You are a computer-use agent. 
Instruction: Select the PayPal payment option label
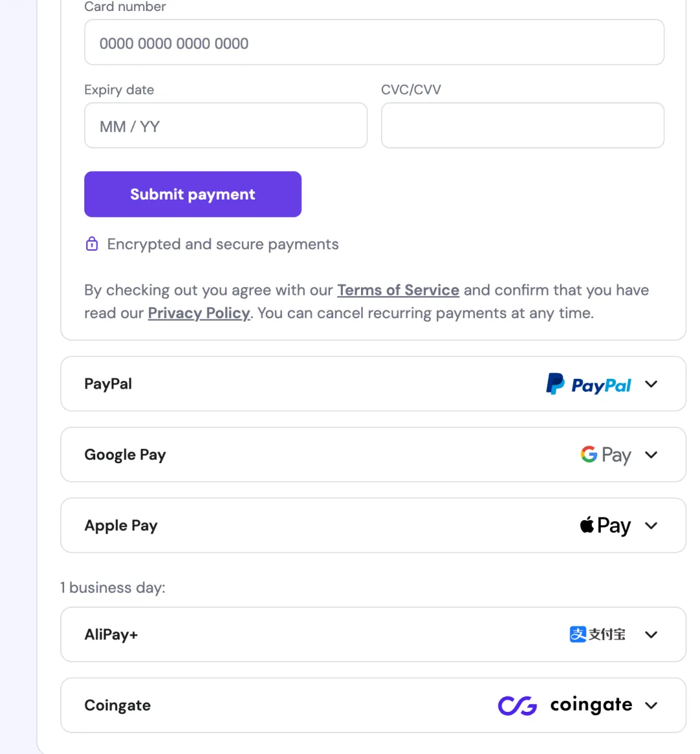pyautogui.click(x=108, y=384)
